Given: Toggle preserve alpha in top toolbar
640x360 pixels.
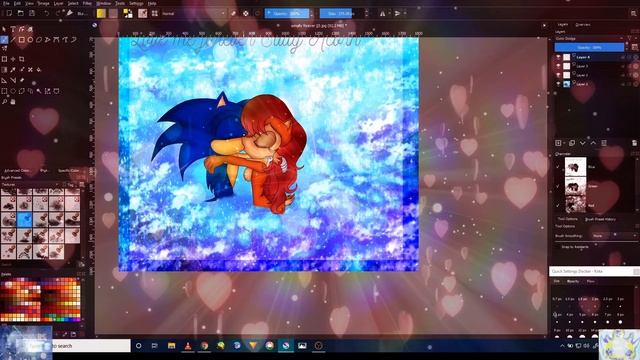Looking at the screenshot, I should point(246,13).
